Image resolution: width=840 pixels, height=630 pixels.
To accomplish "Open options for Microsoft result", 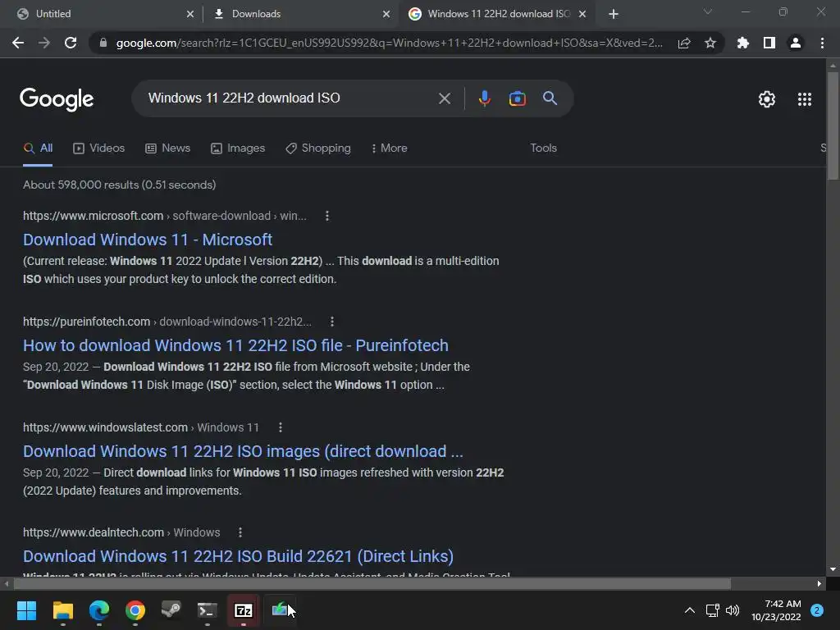I will (327, 216).
